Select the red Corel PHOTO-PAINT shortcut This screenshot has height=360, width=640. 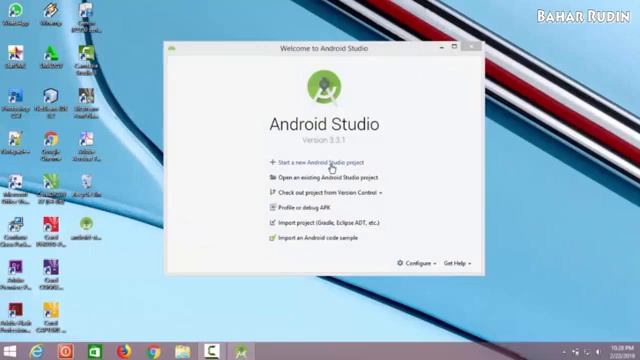[51, 232]
